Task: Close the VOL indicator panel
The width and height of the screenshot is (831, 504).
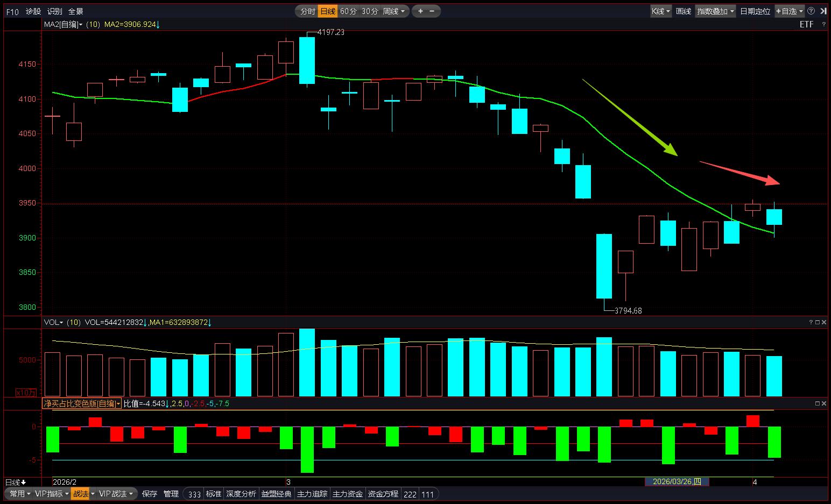Action: tap(824, 322)
